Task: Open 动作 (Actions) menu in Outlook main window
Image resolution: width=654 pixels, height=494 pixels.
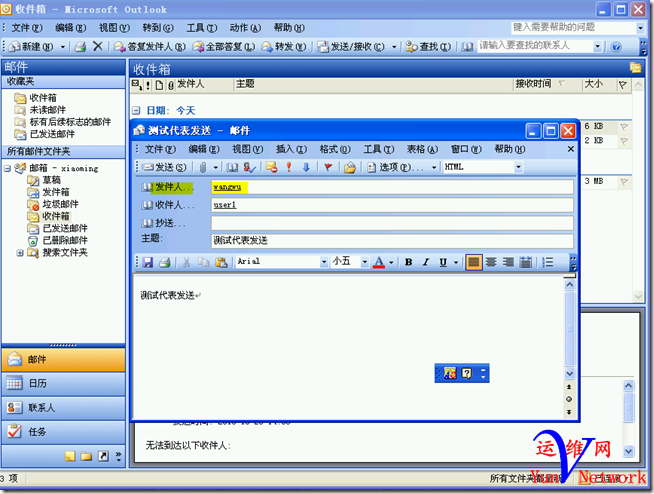Action: pos(245,28)
